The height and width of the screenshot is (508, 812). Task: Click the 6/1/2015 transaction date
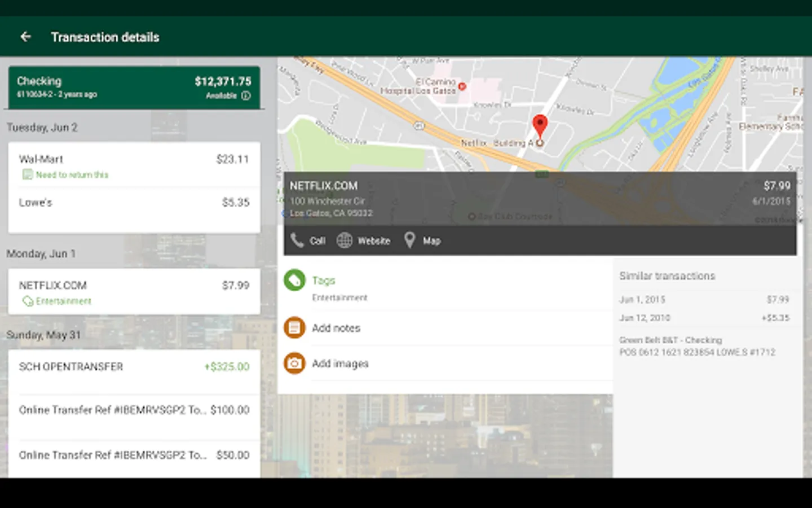tap(771, 201)
